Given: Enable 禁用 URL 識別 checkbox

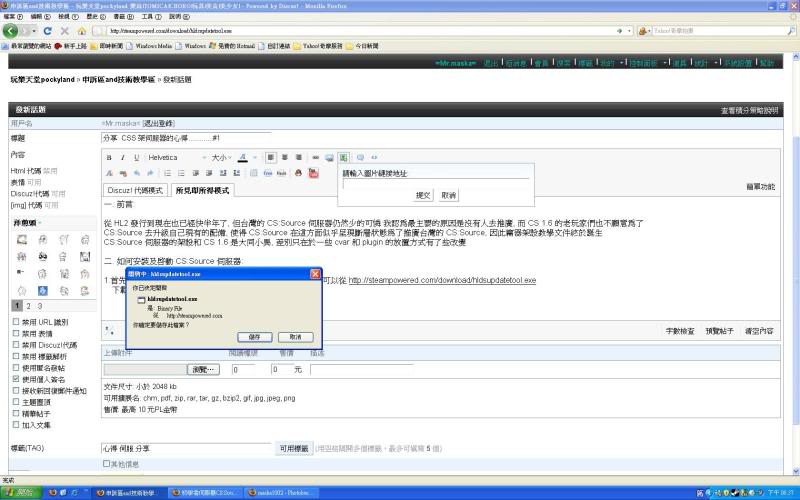Looking at the screenshot, I should (x=16, y=322).
